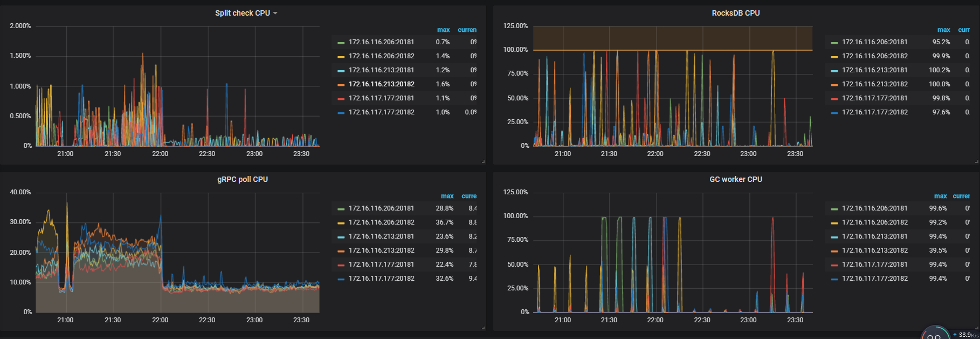This screenshot has width=980, height=339.
Task: Click the network speed indicator widget
Action: coord(949,334)
